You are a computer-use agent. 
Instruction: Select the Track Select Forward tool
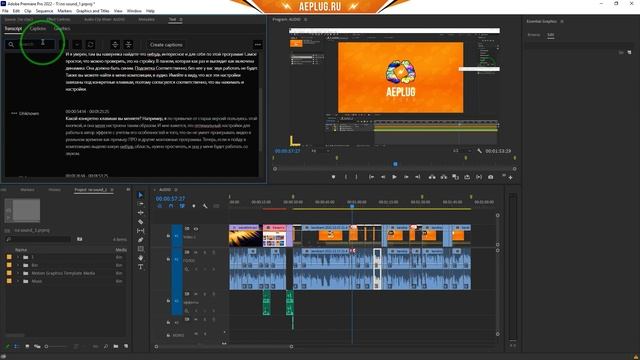[141, 204]
